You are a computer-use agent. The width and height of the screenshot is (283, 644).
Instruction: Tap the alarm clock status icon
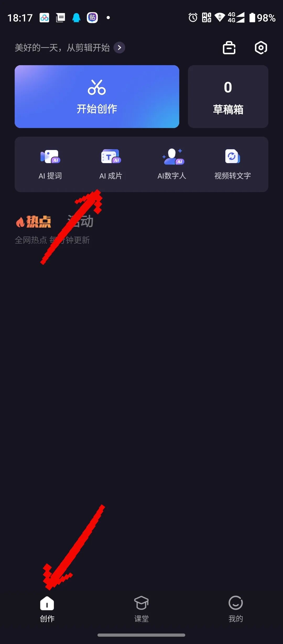[x=193, y=18]
